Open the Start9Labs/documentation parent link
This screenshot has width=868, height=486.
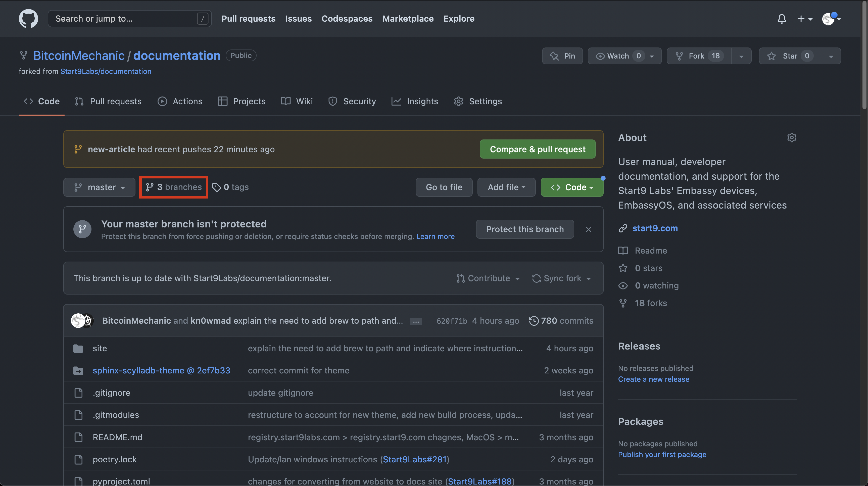106,71
